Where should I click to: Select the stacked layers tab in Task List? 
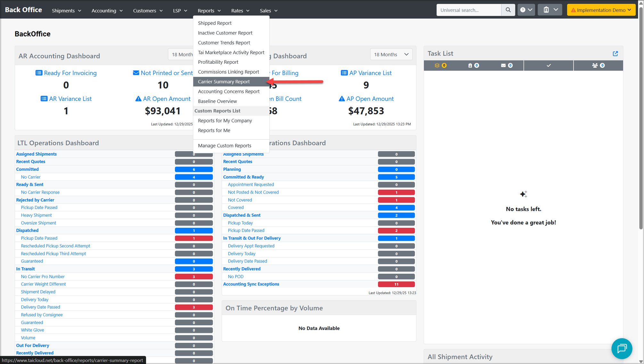[x=441, y=65]
